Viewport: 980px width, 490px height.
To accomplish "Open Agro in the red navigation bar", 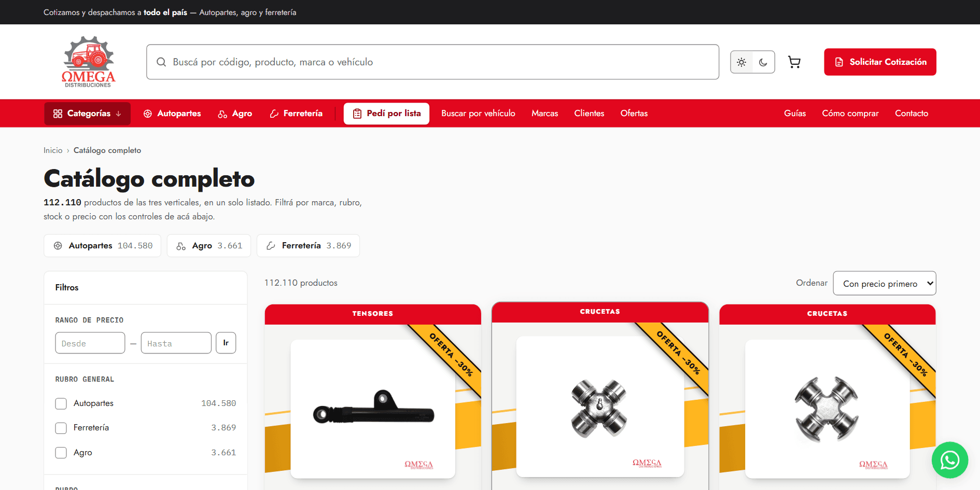I will coord(235,113).
